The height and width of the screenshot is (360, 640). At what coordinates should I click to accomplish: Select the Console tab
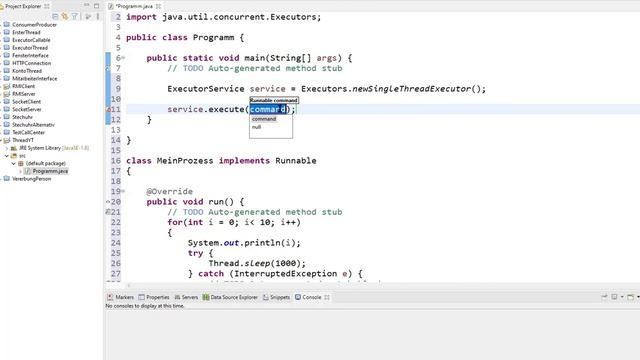(x=308, y=297)
